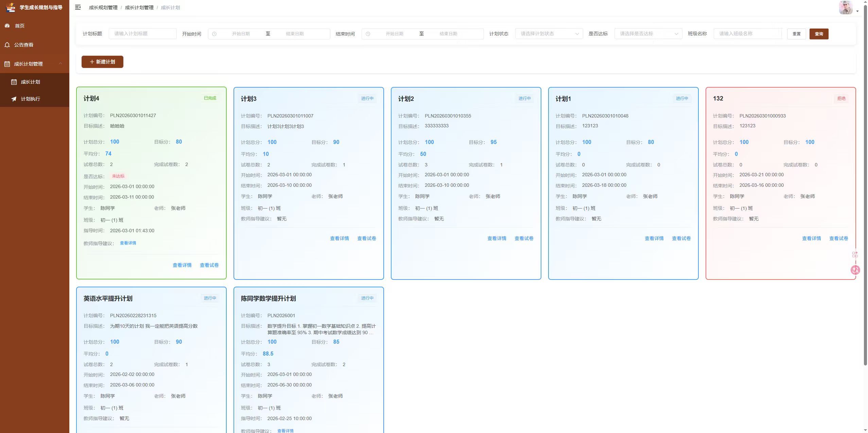The height and width of the screenshot is (433, 868).
Task: View teacher guidance 查看详情 in 计划4
Action: pos(128,243)
